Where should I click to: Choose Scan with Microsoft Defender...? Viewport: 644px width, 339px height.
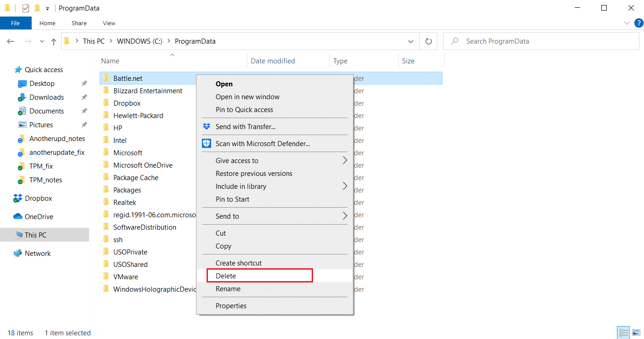coord(274,144)
